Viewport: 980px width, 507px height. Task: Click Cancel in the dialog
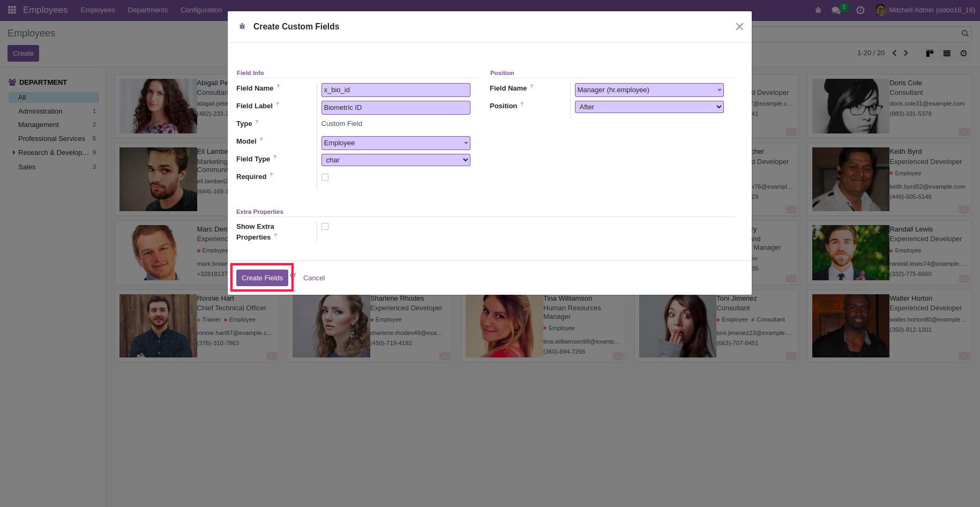pos(314,278)
